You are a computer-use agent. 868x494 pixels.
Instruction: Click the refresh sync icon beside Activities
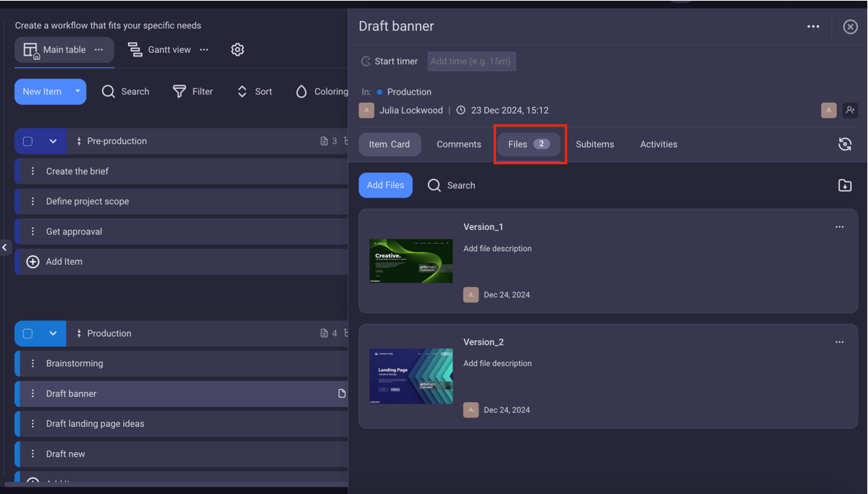pyautogui.click(x=844, y=145)
